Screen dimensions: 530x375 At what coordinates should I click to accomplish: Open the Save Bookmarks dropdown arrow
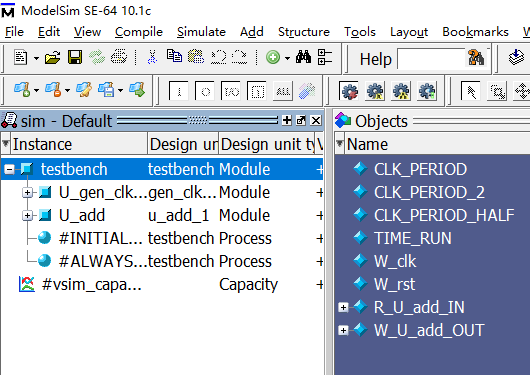121,91
